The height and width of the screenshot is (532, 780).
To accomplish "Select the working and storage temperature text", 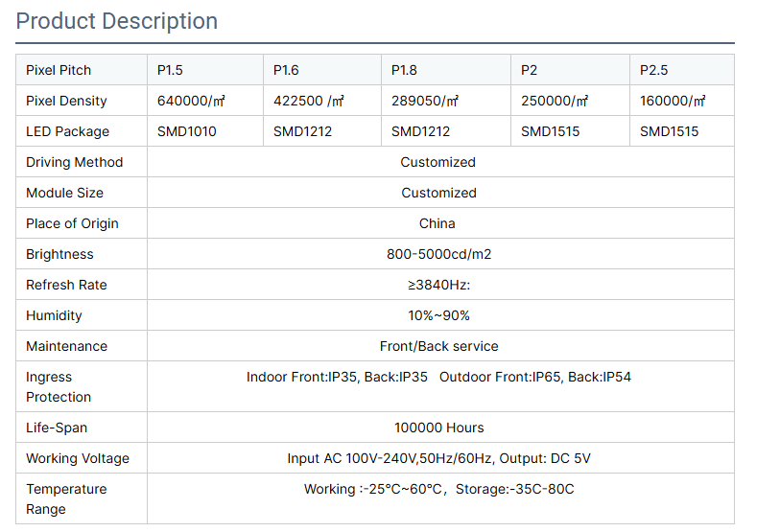I will (x=438, y=489).
